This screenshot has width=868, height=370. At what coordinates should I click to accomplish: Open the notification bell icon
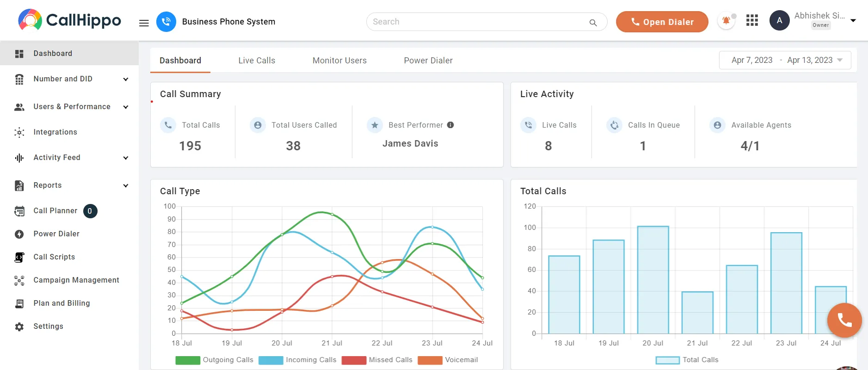(726, 21)
